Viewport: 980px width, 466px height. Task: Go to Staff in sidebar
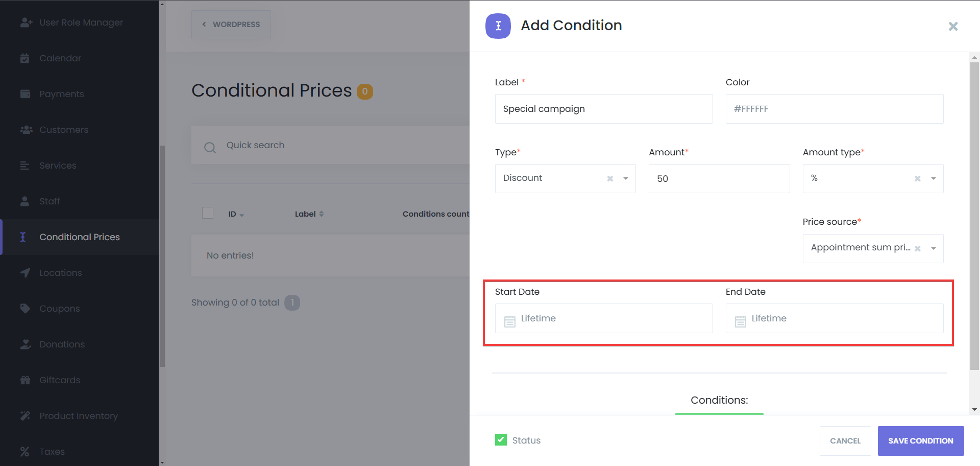pyautogui.click(x=50, y=201)
